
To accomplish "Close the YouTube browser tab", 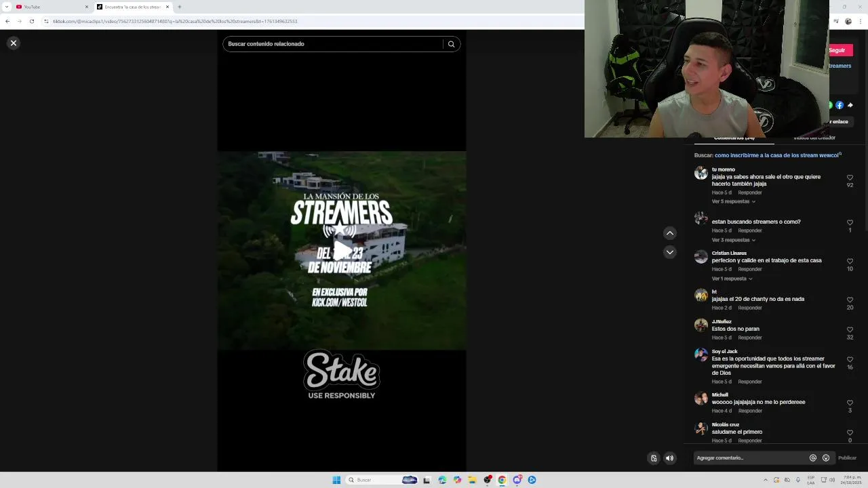I will (x=86, y=7).
